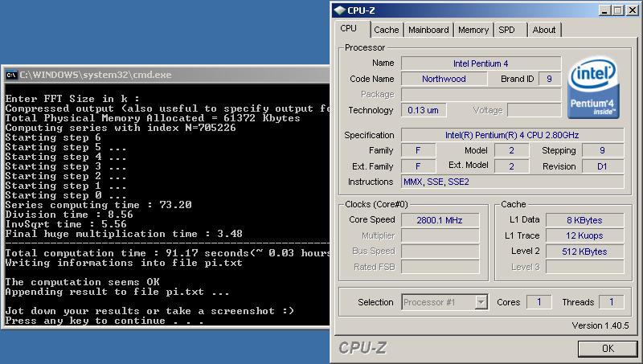Click 'The computation seems OK' line
643x364 pixels.
point(82,282)
